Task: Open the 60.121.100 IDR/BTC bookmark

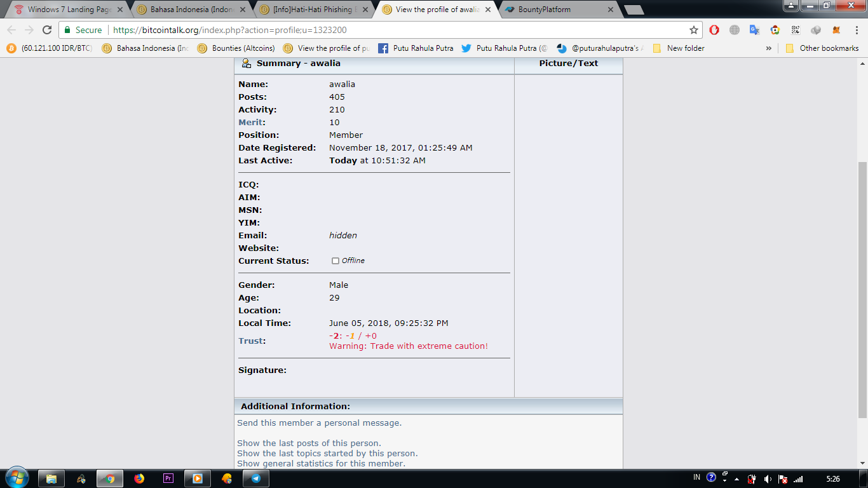Action: coord(50,48)
